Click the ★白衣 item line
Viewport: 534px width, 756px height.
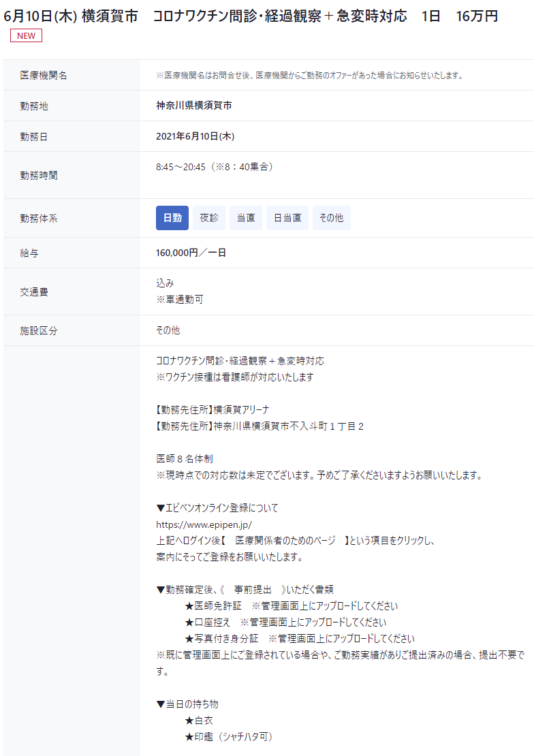[199, 721]
